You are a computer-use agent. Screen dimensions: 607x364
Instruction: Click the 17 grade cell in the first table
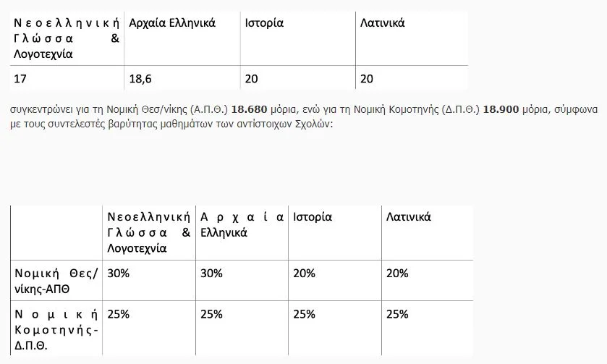pos(20,77)
